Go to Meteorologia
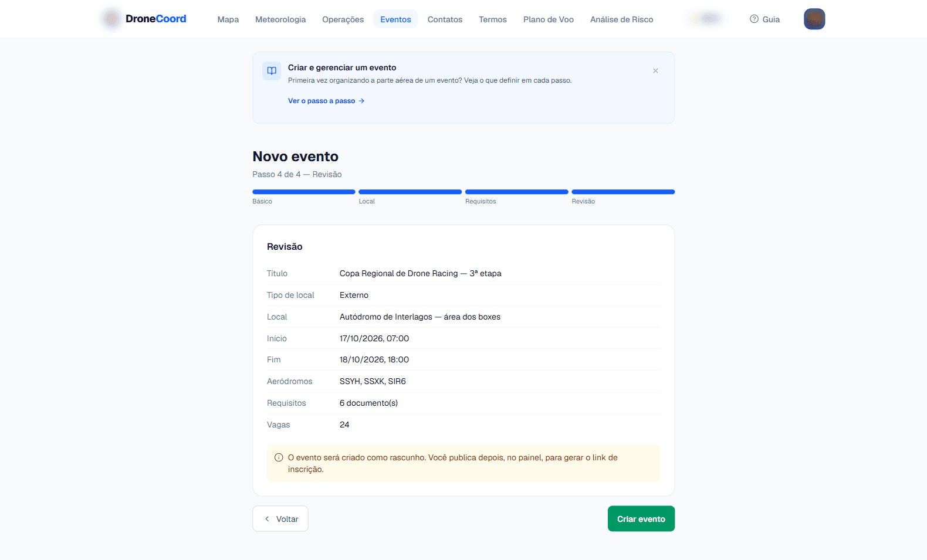The image size is (927, 560). tap(280, 19)
